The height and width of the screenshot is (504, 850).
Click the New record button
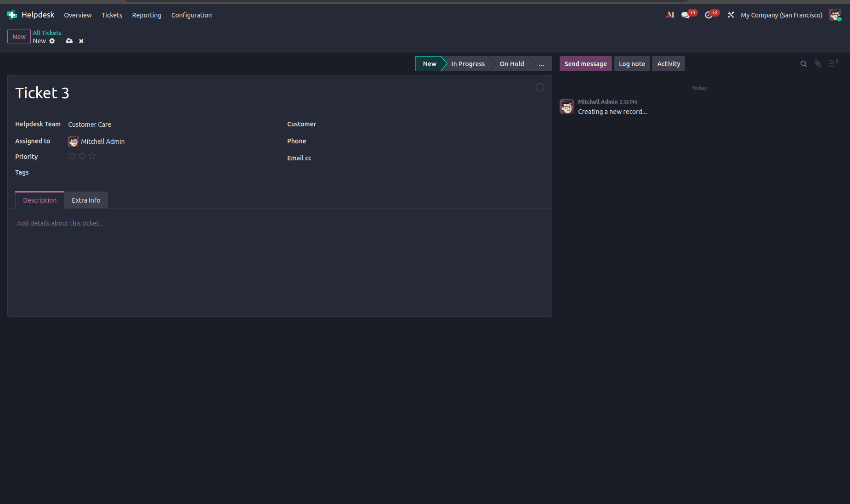19,37
